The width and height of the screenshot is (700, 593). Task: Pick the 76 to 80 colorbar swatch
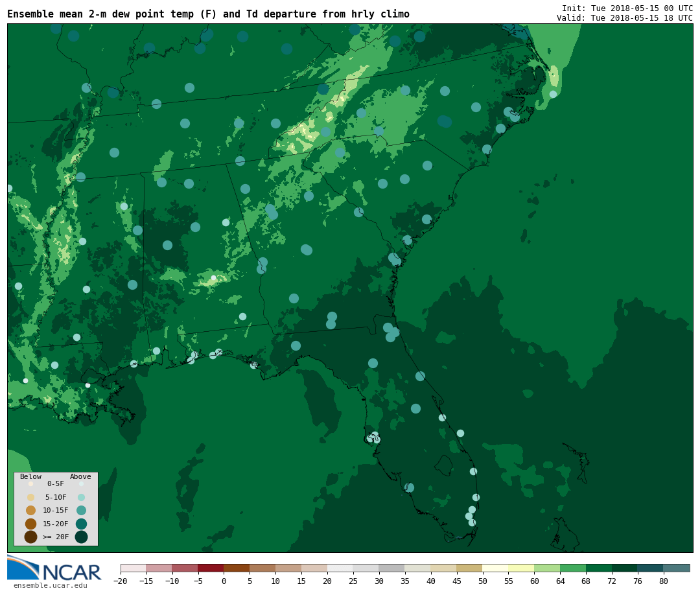click(651, 568)
